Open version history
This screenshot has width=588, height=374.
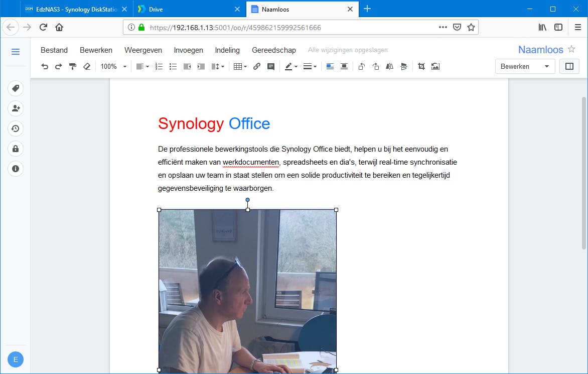pyautogui.click(x=16, y=129)
